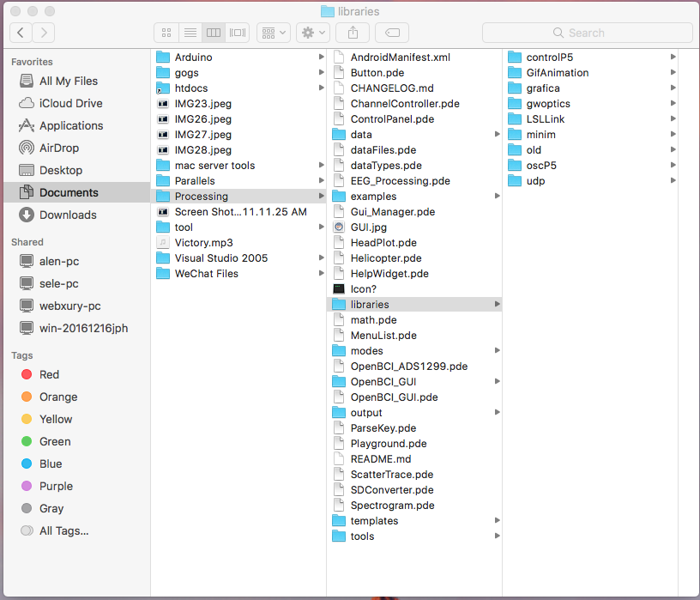Switch to list view
The image size is (700, 600).
click(x=190, y=33)
